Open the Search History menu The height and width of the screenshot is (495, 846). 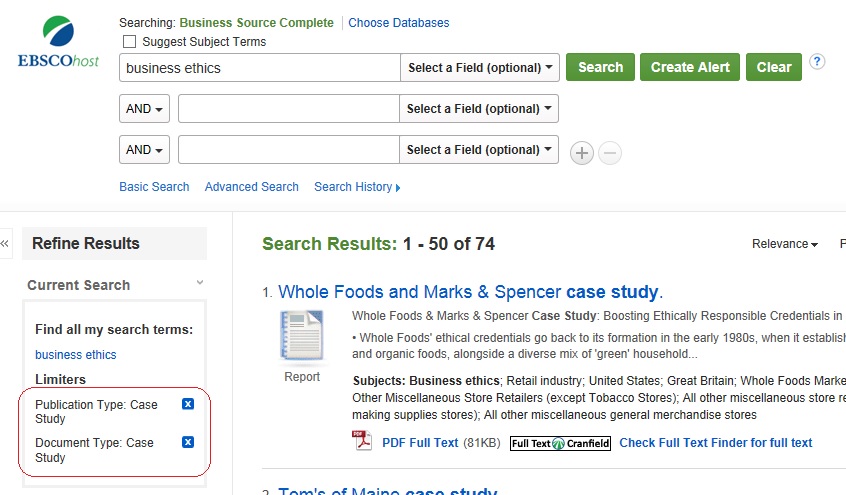(x=357, y=187)
